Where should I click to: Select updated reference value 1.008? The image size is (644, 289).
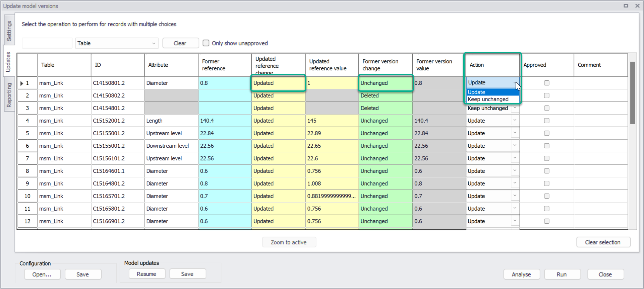click(x=332, y=184)
